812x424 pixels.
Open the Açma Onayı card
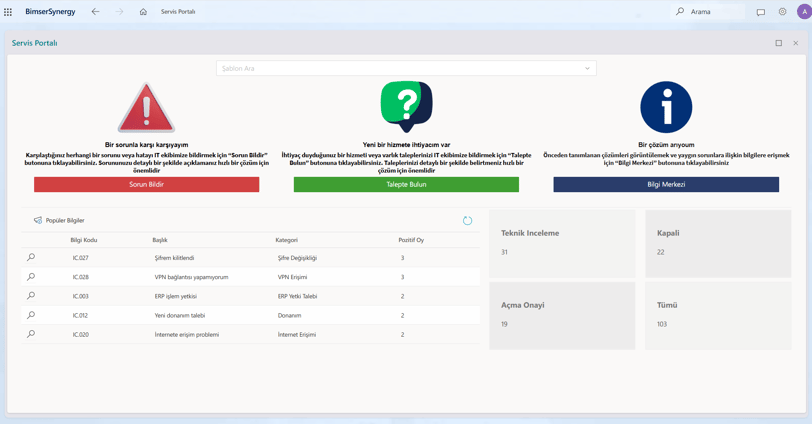click(x=562, y=315)
